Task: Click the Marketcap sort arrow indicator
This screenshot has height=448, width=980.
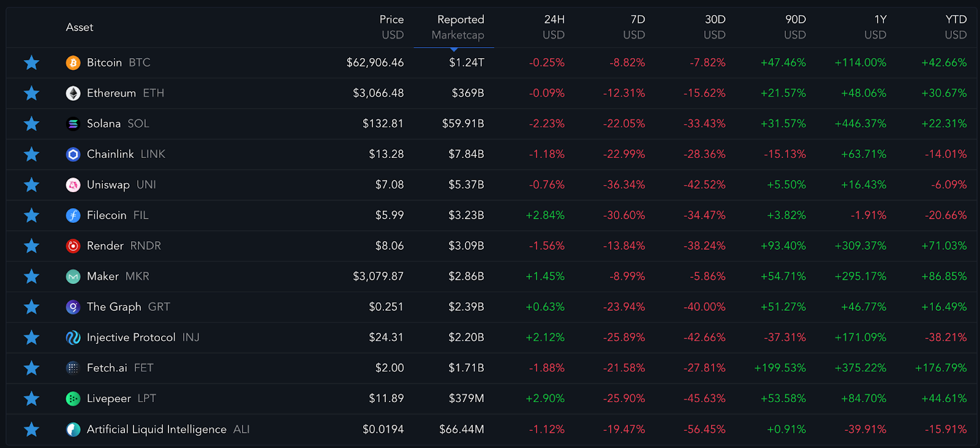Action: click(454, 49)
